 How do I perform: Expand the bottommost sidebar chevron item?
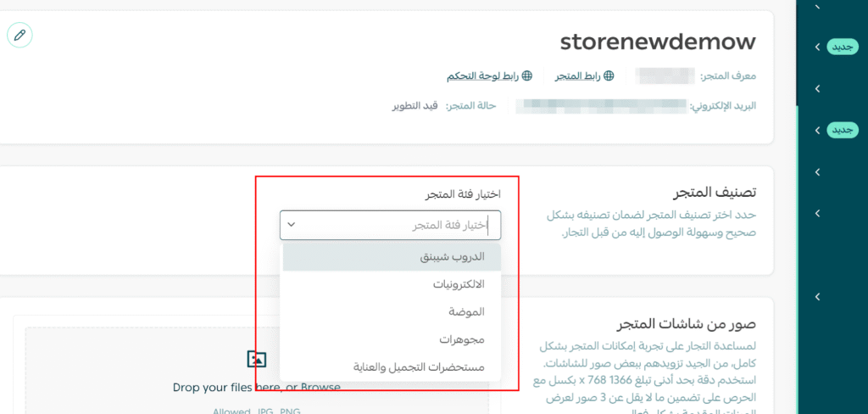pos(817,297)
